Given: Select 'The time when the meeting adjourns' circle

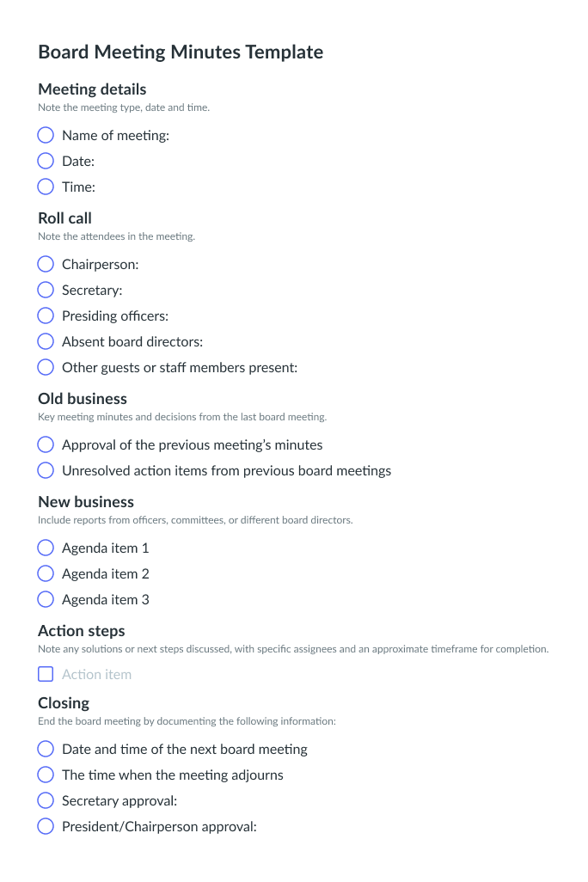Looking at the screenshot, I should click(x=46, y=775).
